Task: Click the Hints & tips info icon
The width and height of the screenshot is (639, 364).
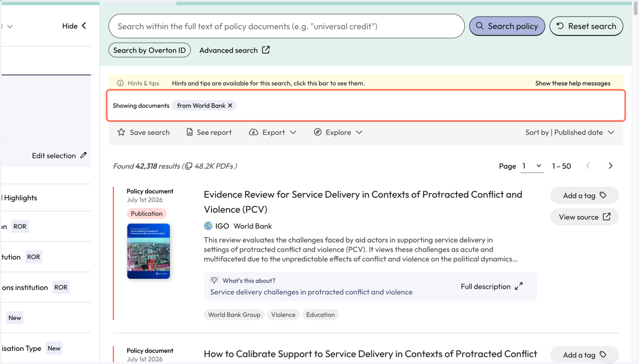Action: point(120,83)
